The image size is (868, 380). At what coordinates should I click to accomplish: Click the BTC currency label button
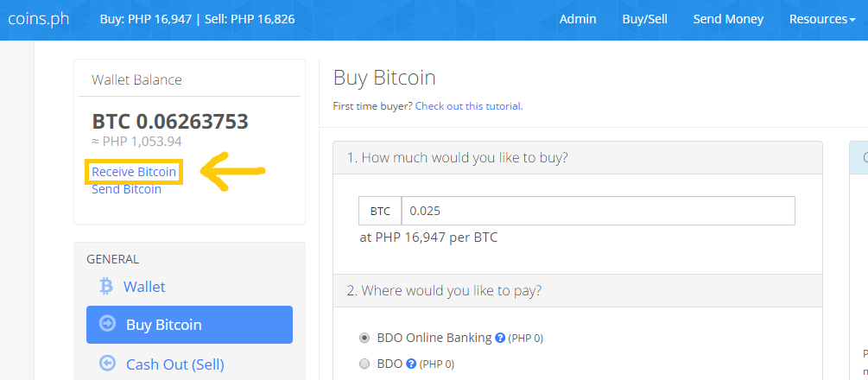tap(380, 211)
